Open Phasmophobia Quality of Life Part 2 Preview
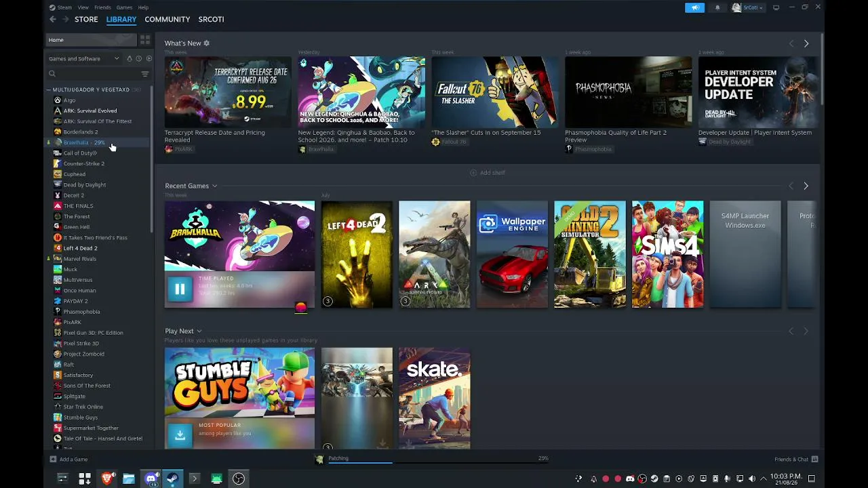 (x=616, y=136)
